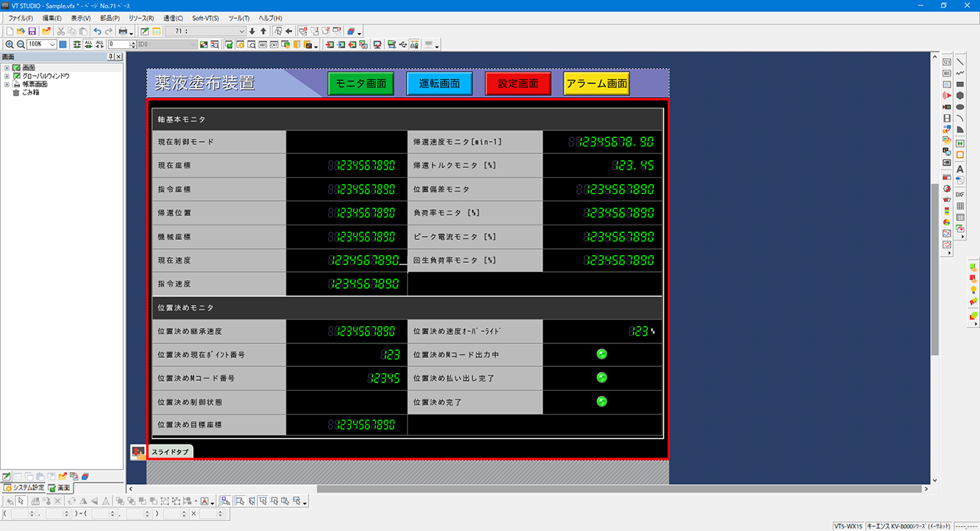This screenshot has height=531, width=980.
Task: Click the Zoom in magnifier icon
Action: click(x=9, y=44)
